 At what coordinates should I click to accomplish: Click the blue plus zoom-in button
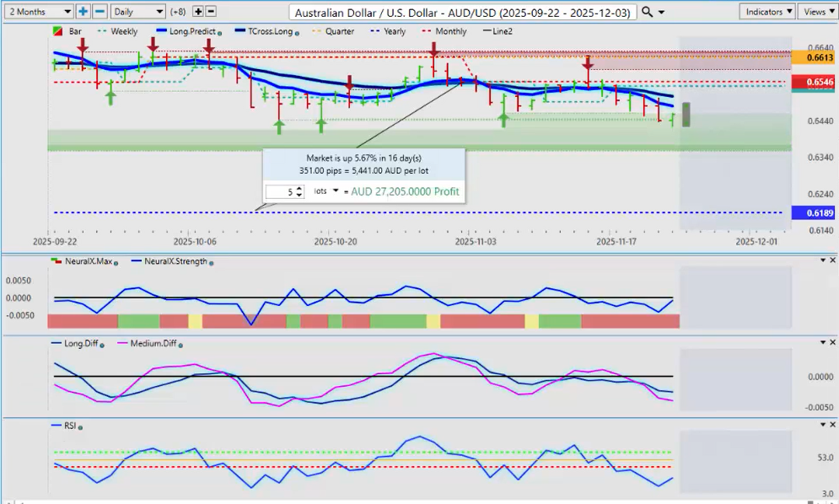83,12
